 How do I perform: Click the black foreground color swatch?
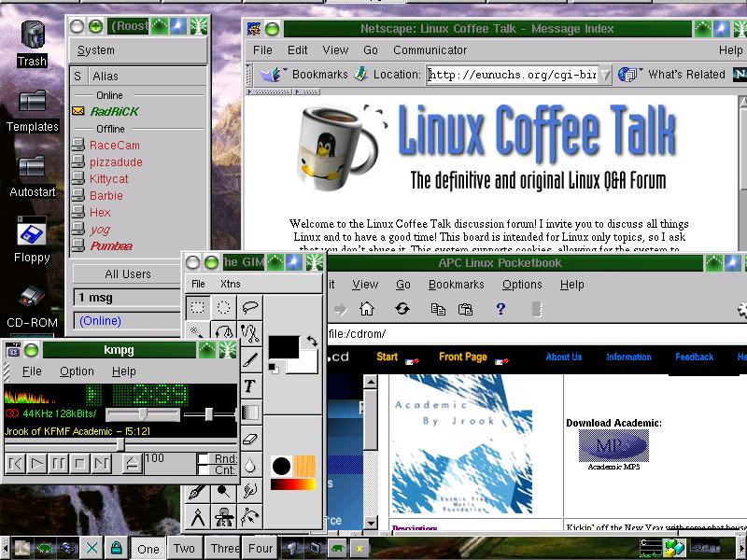coord(283,347)
